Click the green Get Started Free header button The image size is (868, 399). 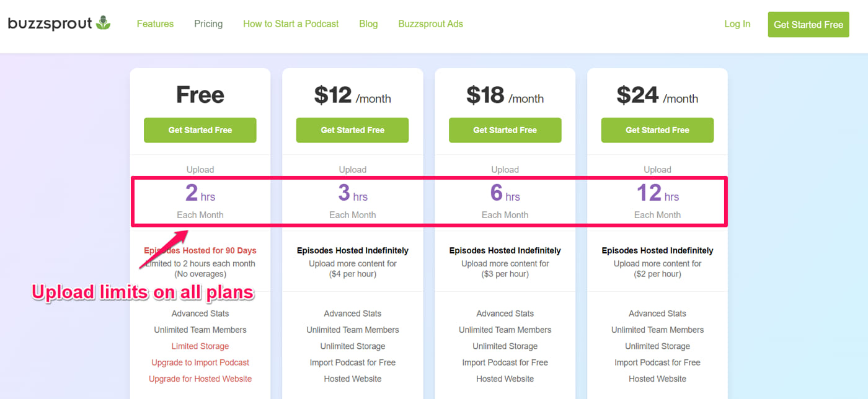tap(808, 24)
